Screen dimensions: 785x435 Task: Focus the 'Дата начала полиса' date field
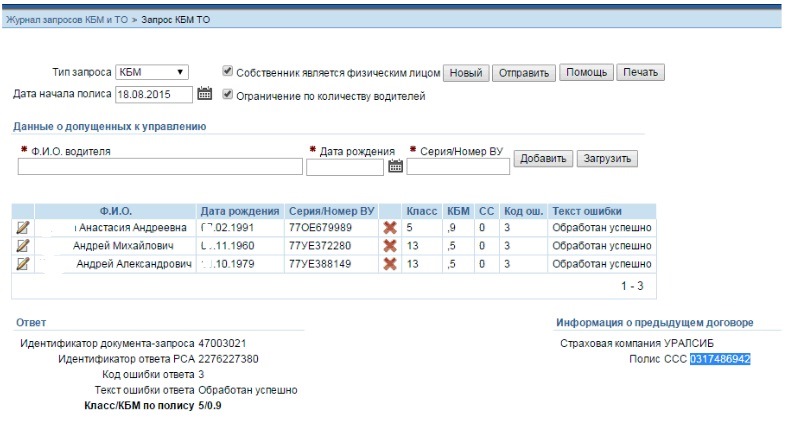point(154,95)
